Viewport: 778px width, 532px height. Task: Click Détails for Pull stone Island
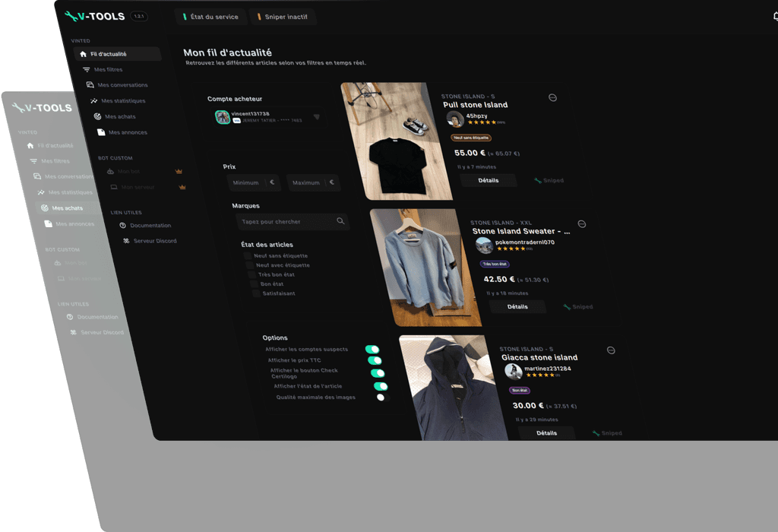coord(489,181)
